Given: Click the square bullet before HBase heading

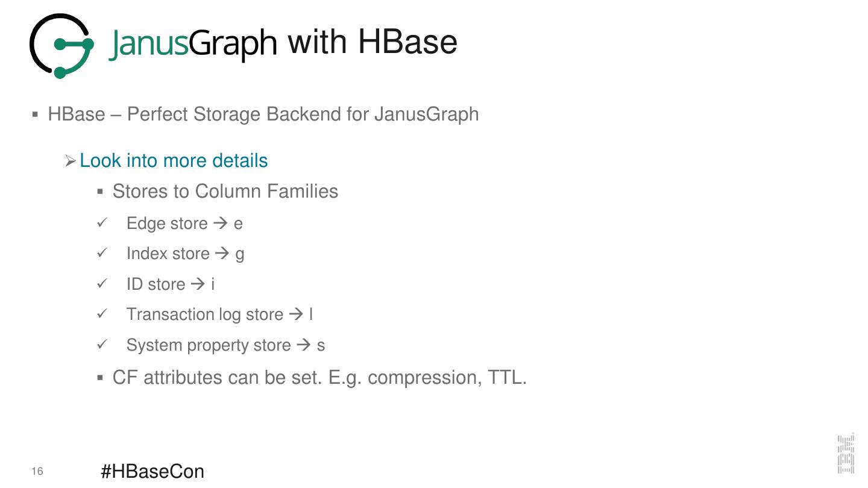Looking at the screenshot, I should point(35,114).
